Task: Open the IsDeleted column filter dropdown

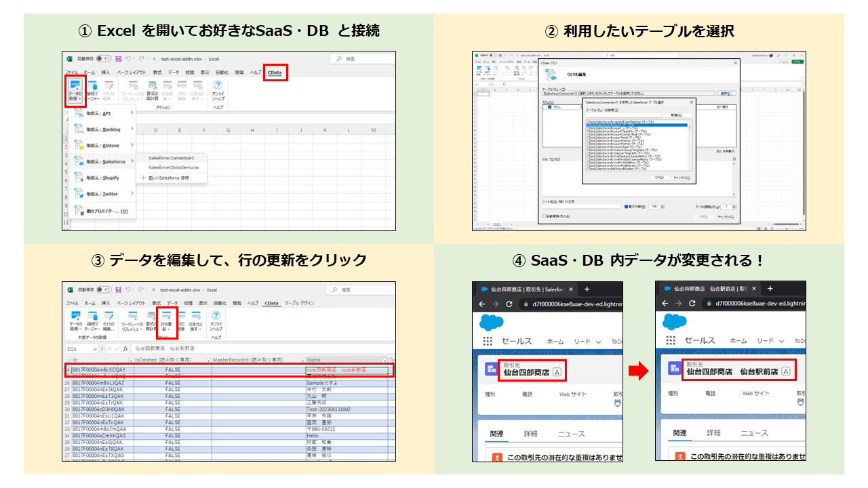Action: point(209,361)
